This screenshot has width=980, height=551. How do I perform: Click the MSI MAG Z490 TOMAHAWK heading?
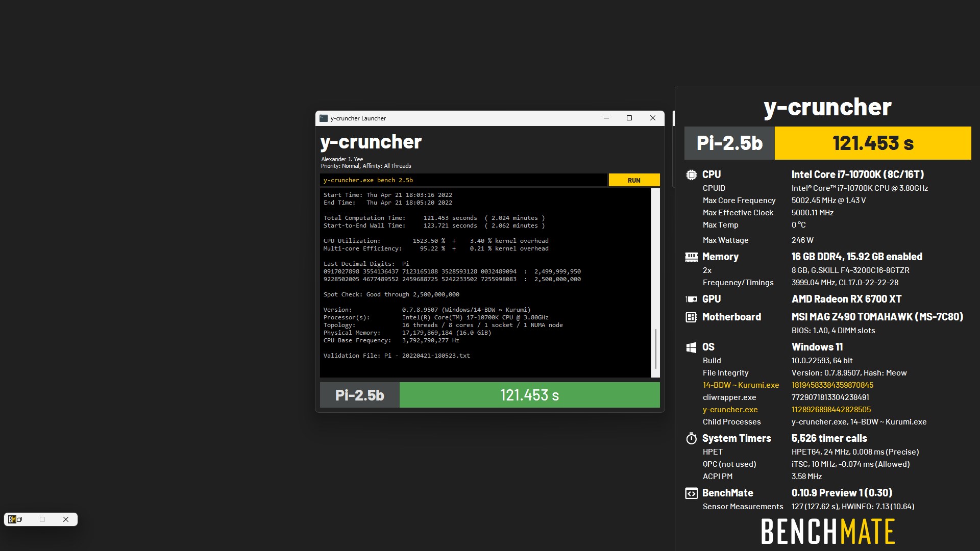pyautogui.click(x=877, y=317)
